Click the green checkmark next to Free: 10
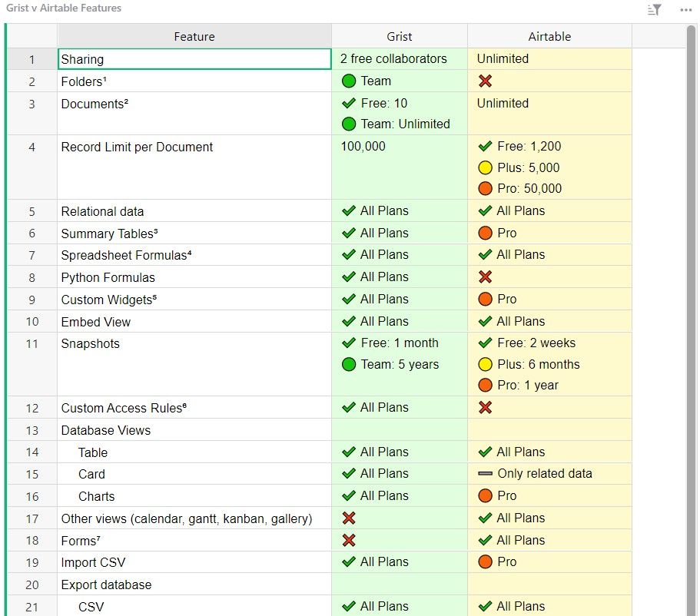 [349, 104]
